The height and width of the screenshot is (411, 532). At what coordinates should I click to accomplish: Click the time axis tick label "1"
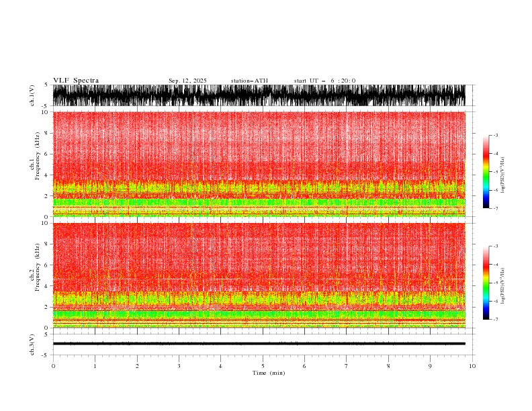coord(95,366)
